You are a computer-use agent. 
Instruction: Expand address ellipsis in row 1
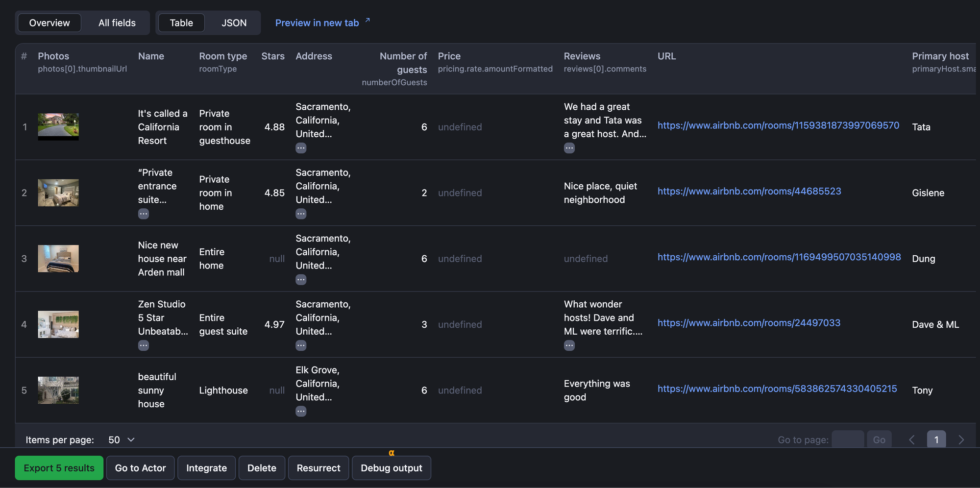pyautogui.click(x=301, y=148)
